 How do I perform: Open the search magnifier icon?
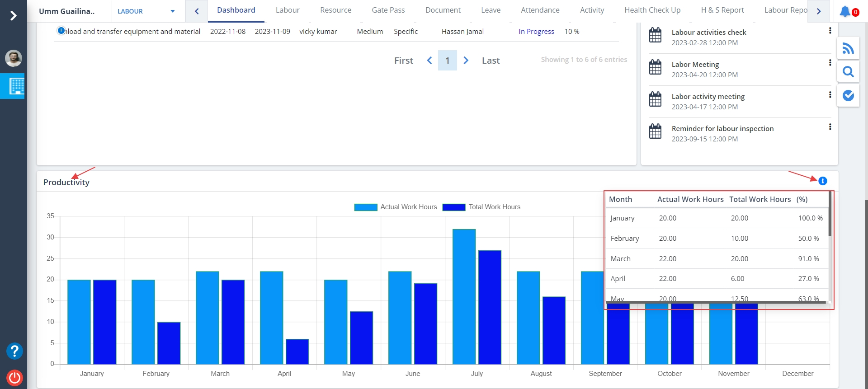(x=848, y=72)
